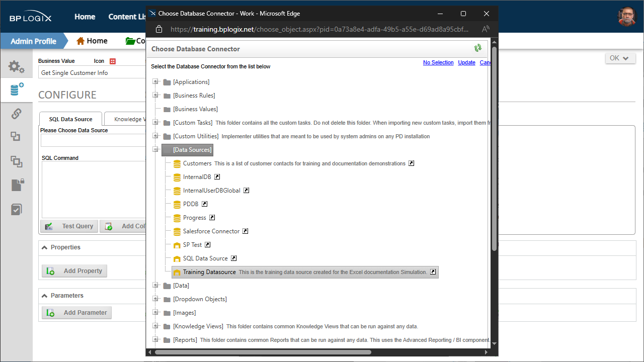Open the chain link icon in left sidebar
The height and width of the screenshot is (362, 644).
pyautogui.click(x=16, y=114)
